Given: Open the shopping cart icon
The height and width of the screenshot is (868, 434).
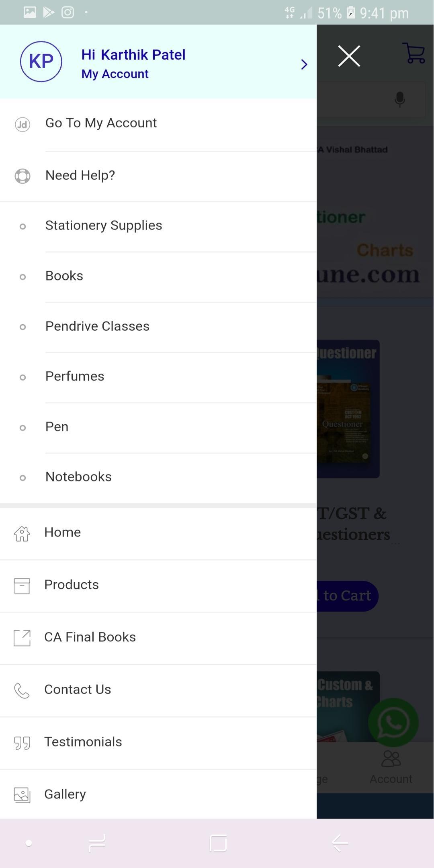Looking at the screenshot, I should 414,53.
